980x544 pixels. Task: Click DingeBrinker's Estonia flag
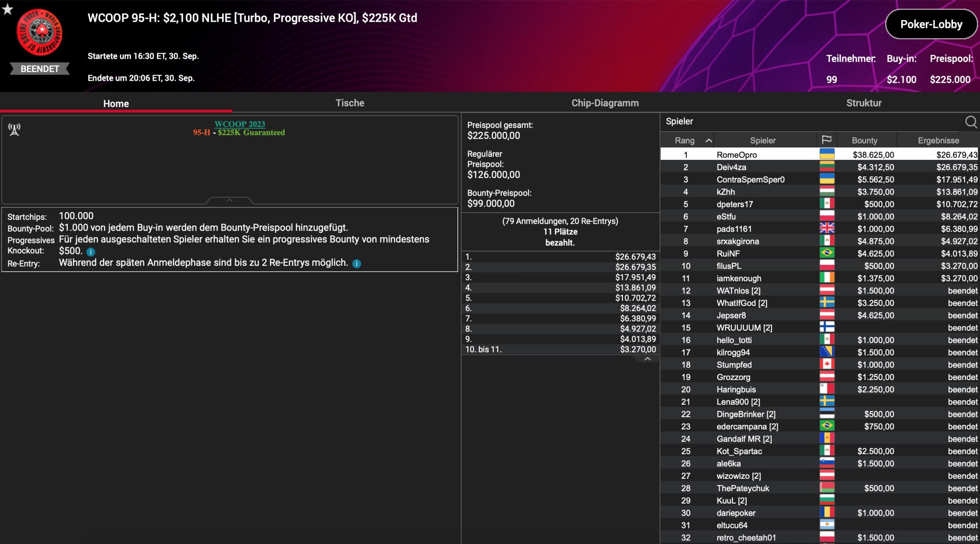point(827,414)
